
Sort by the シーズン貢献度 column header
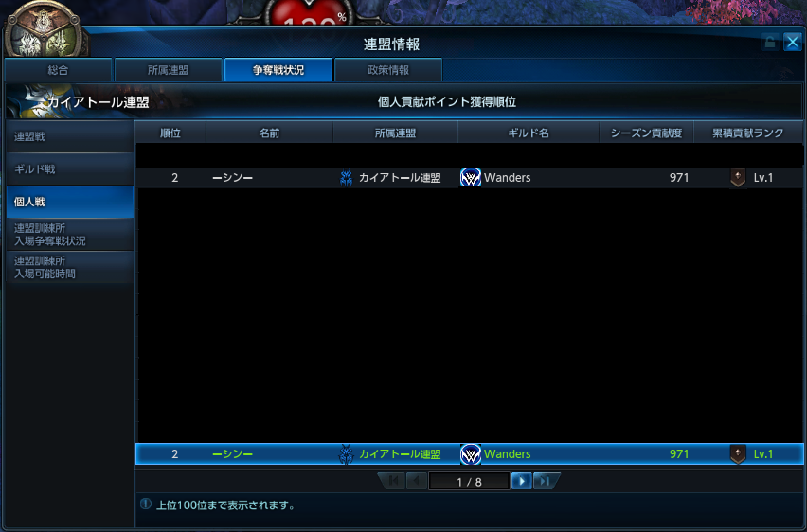coord(646,133)
